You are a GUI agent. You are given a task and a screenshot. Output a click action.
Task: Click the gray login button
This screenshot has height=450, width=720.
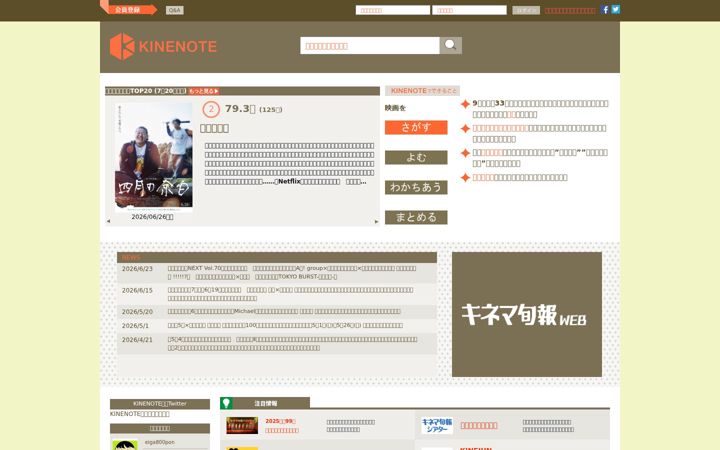click(x=526, y=10)
